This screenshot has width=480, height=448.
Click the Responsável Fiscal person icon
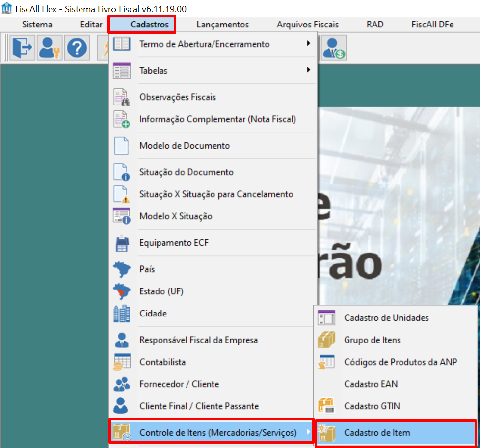(122, 340)
